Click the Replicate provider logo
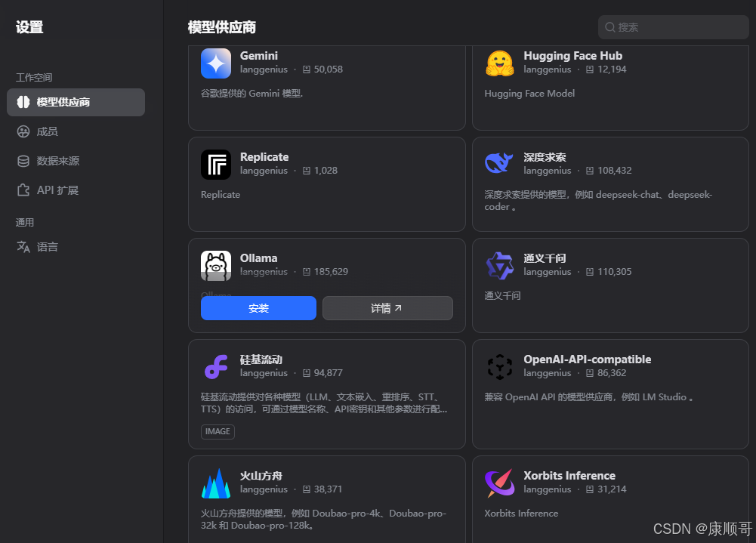 tap(215, 165)
